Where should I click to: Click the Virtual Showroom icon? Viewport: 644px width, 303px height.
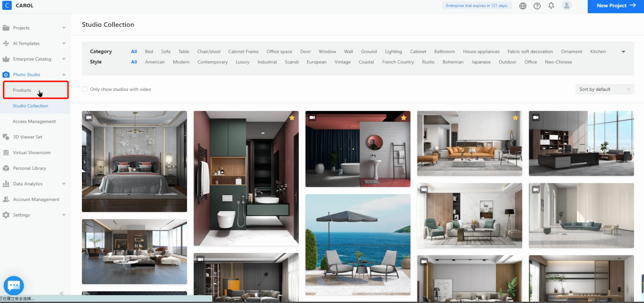(x=6, y=153)
